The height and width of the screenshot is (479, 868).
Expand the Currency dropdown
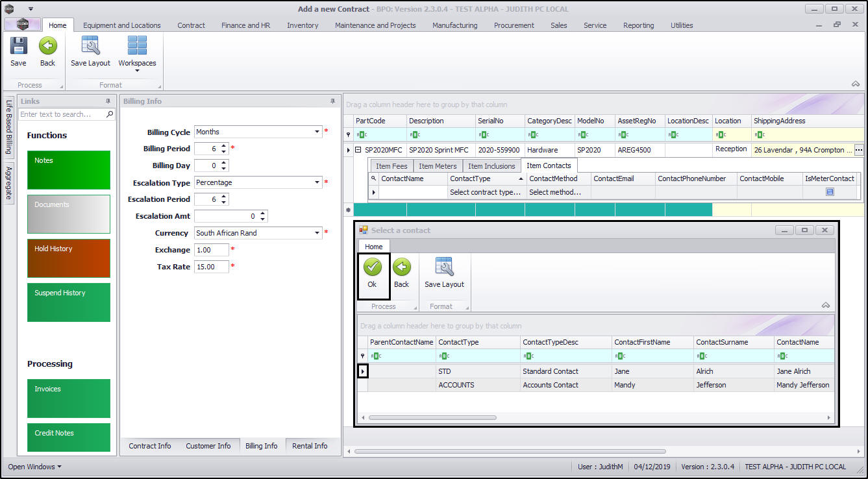[317, 233]
